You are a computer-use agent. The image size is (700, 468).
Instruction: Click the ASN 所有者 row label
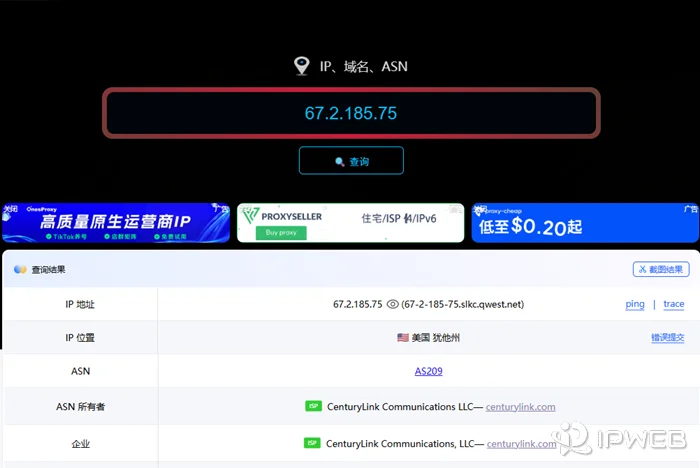80,407
